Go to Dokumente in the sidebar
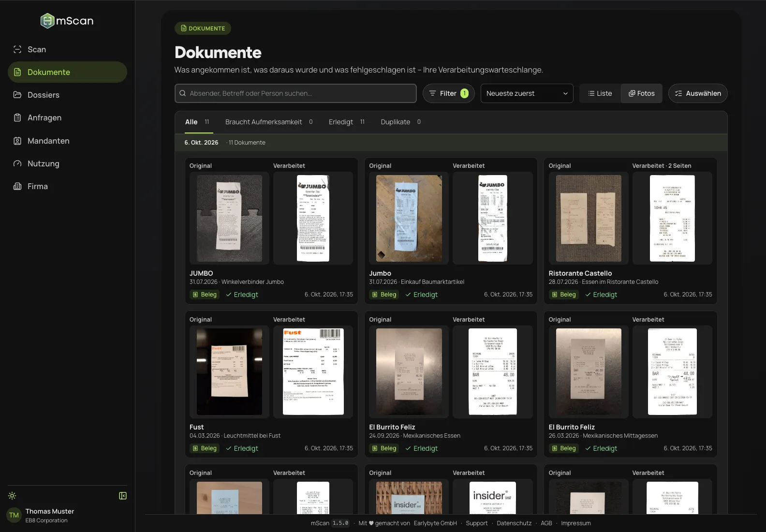This screenshot has height=532, width=766. tap(67, 72)
